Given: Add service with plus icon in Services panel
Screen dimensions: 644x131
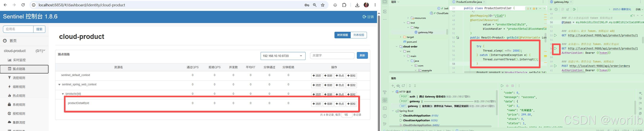Looking at the screenshot, I should pyautogui.click(x=393, y=86).
